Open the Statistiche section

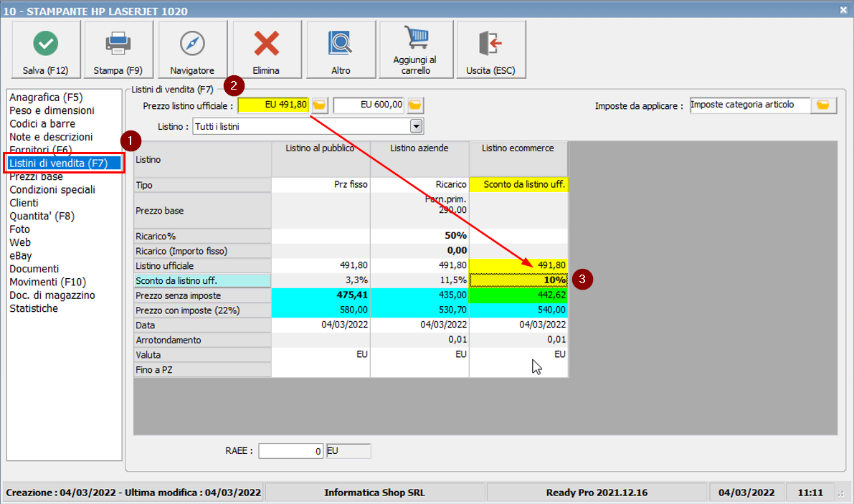pos(34,308)
